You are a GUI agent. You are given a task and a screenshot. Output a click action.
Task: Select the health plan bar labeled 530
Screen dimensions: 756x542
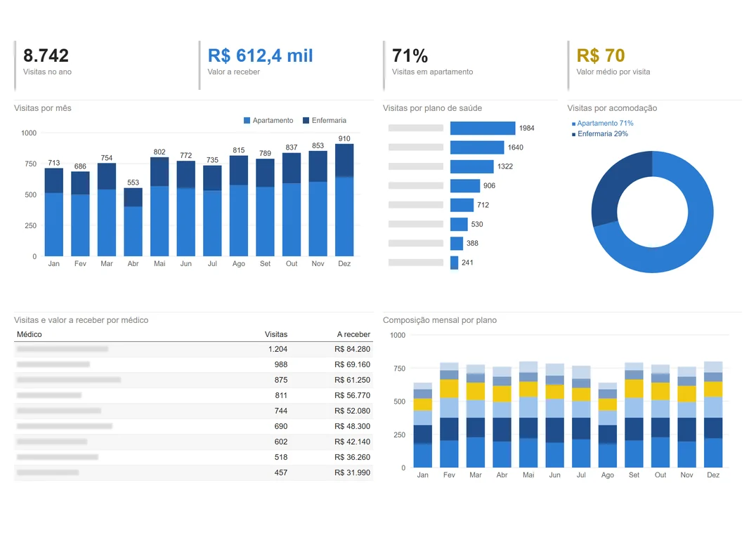459,225
